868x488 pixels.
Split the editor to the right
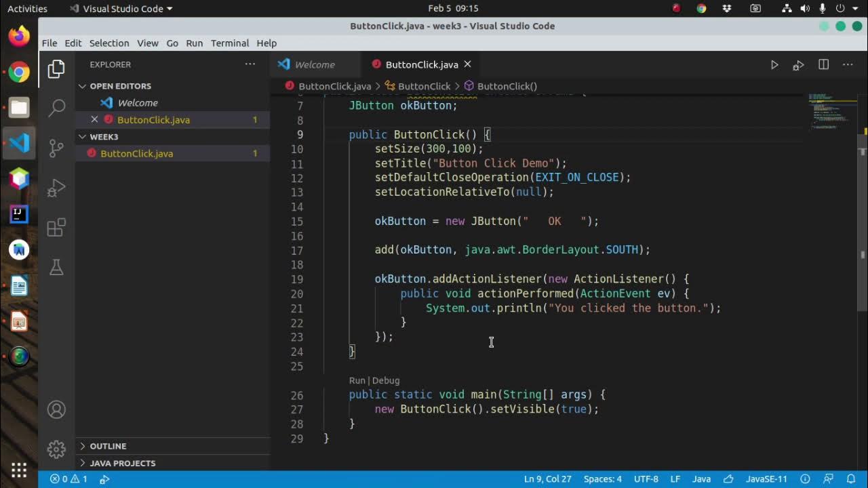click(x=823, y=64)
